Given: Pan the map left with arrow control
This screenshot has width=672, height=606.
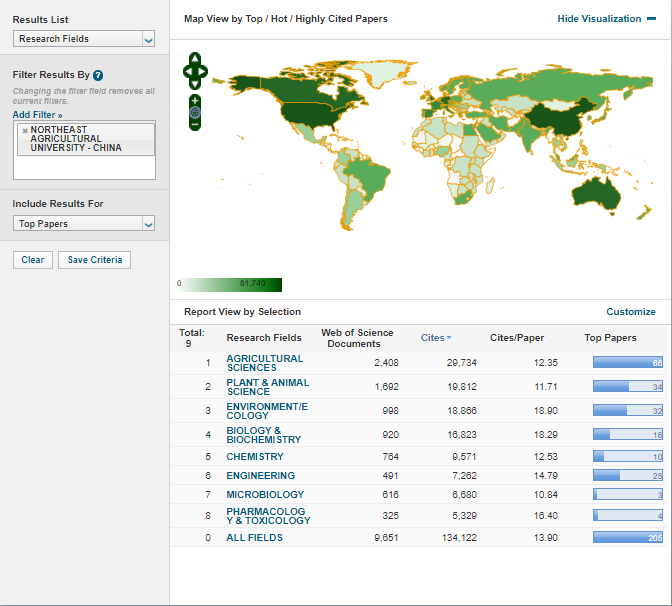Looking at the screenshot, I should pyautogui.click(x=186, y=71).
